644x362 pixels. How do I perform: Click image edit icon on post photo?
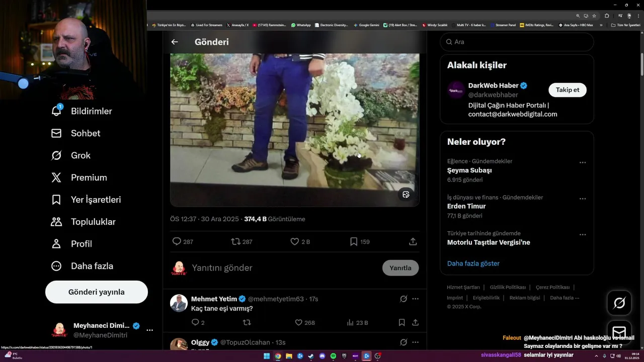[406, 195]
